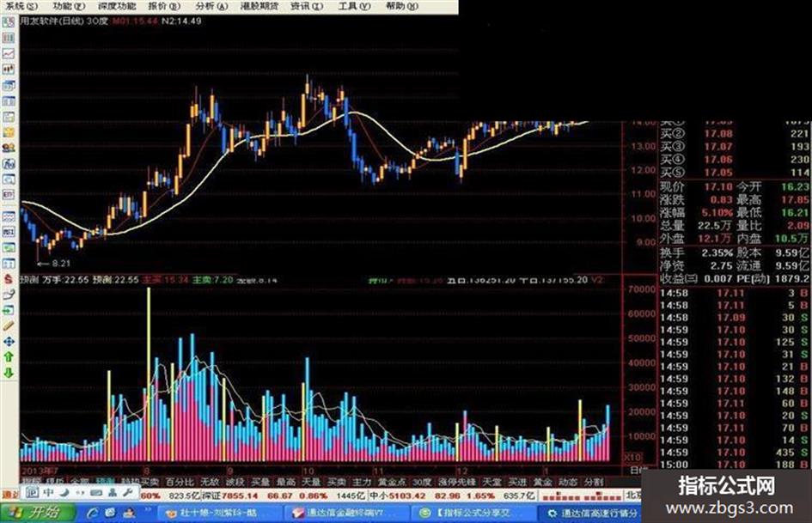Click the yellow folder icon in left sidebar
Screen dimensions: 812x523
(x=9, y=132)
